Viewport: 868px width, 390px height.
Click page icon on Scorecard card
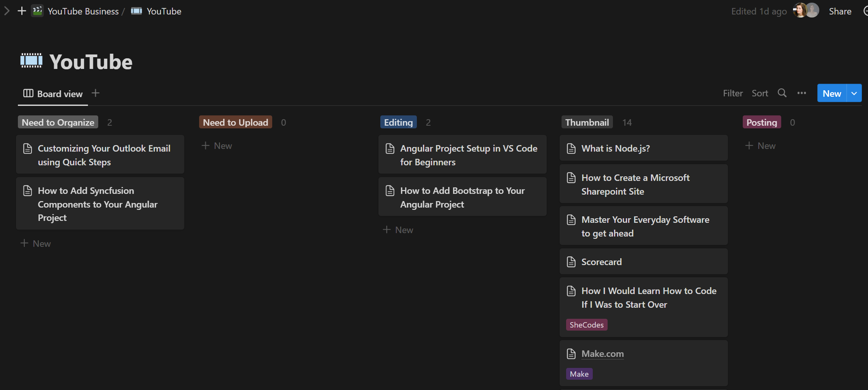point(571,262)
